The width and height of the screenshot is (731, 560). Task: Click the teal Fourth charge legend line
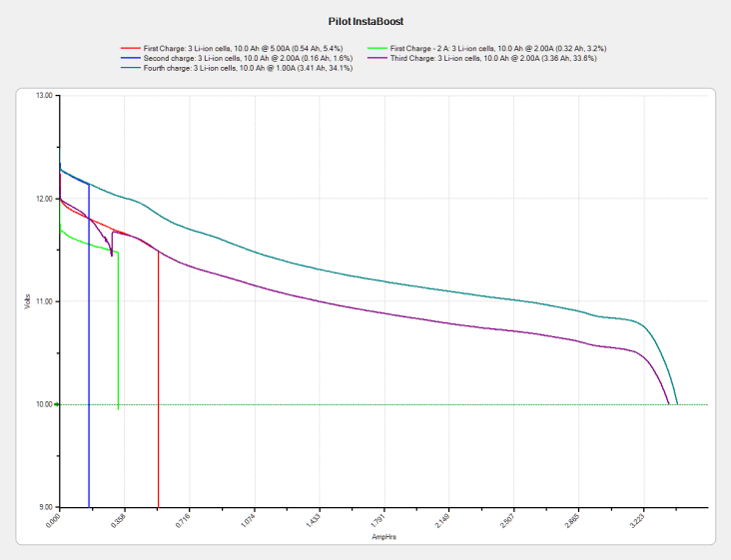point(133,68)
